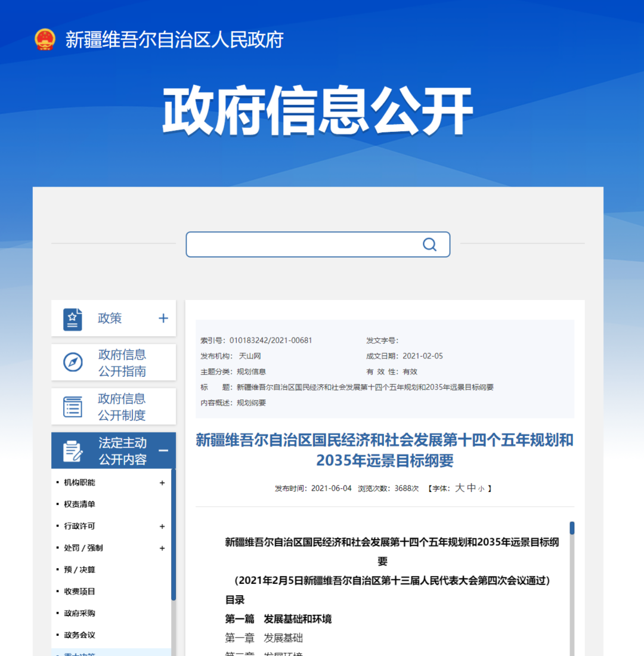Click the compass icon for disclosure guide
The height and width of the screenshot is (656, 644).
pyautogui.click(x=73, y=363)
